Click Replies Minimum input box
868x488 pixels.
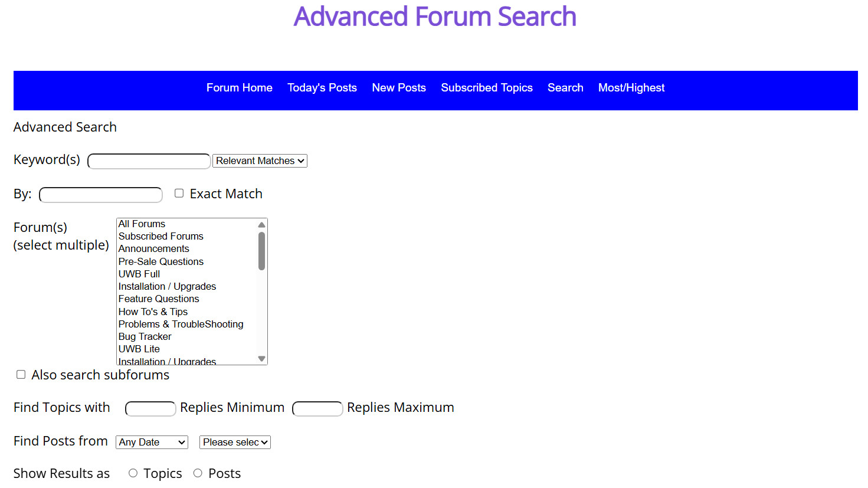150,408
